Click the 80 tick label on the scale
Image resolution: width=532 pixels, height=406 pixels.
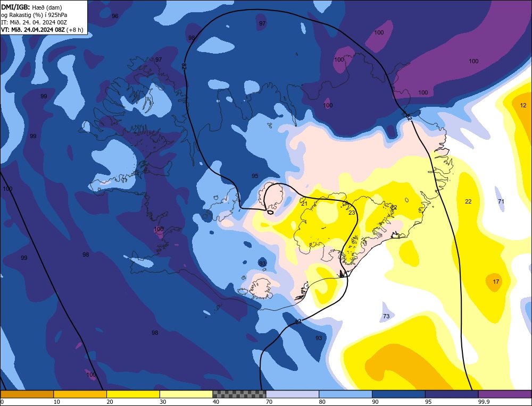(322, 402)
